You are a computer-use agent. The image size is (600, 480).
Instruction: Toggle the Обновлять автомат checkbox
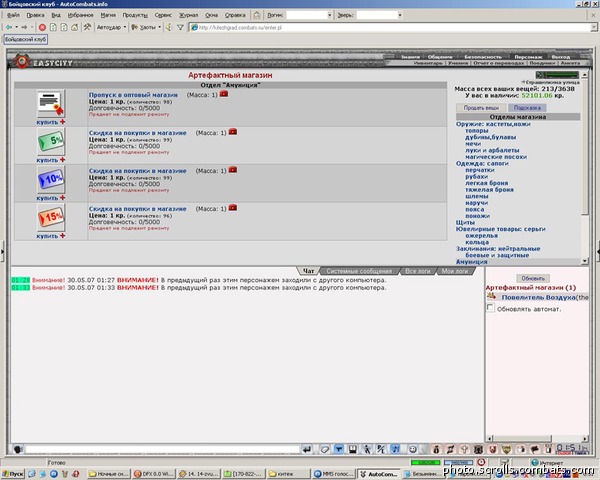490,308
